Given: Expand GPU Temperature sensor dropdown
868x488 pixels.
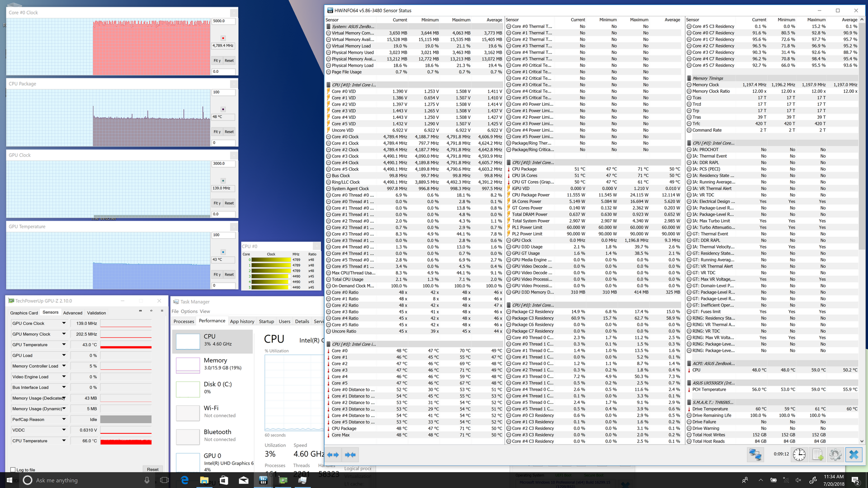Looking at the screenshot, I should [x=64, y=345].
